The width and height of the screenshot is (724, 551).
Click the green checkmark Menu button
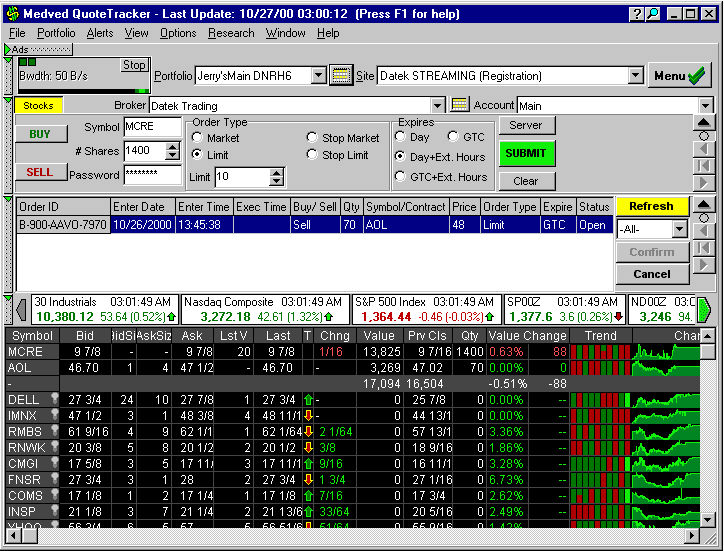pos(681,75)
